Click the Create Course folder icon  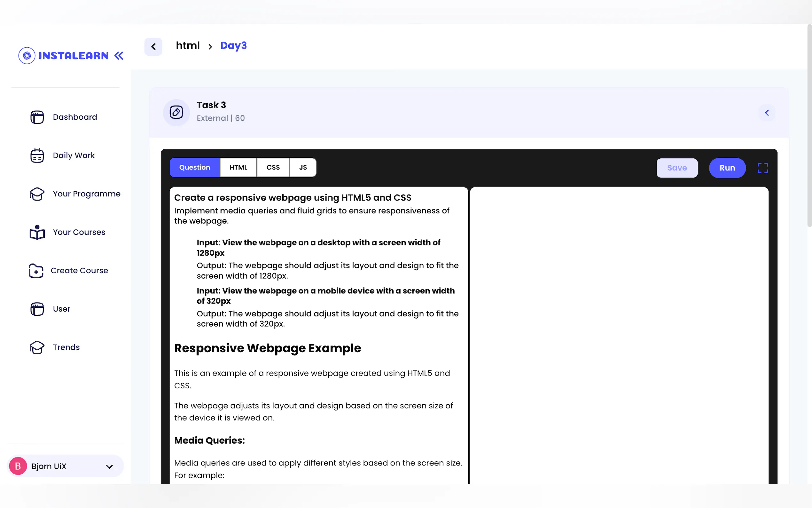click(x=36, y=270)
